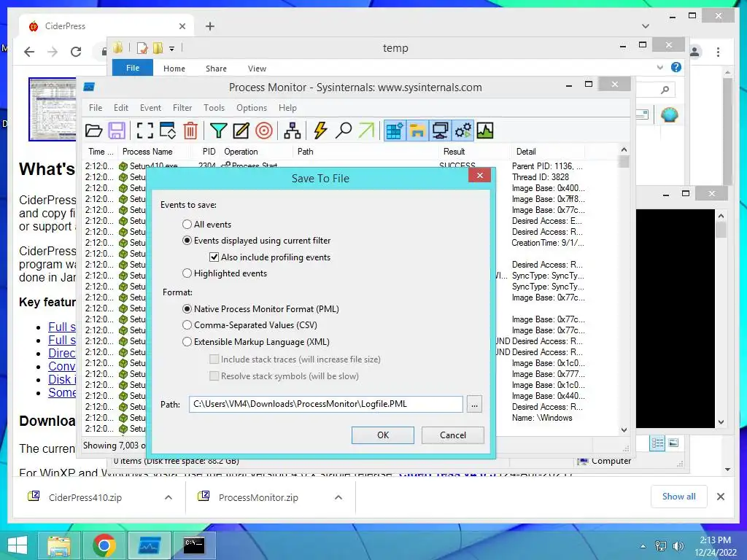The image size is (747, 560).
Task: Open the Tools menu
Action: pos(214,108)
